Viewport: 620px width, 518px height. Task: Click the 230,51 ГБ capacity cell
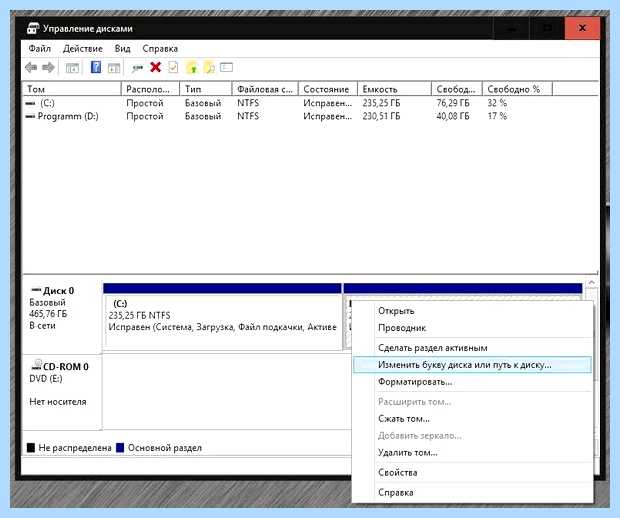point(381,116)
